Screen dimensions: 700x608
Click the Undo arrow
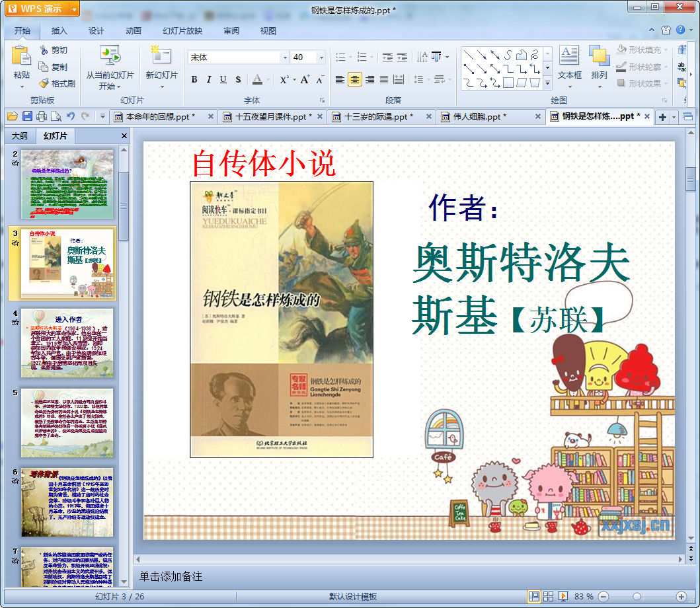coord(71,116)
